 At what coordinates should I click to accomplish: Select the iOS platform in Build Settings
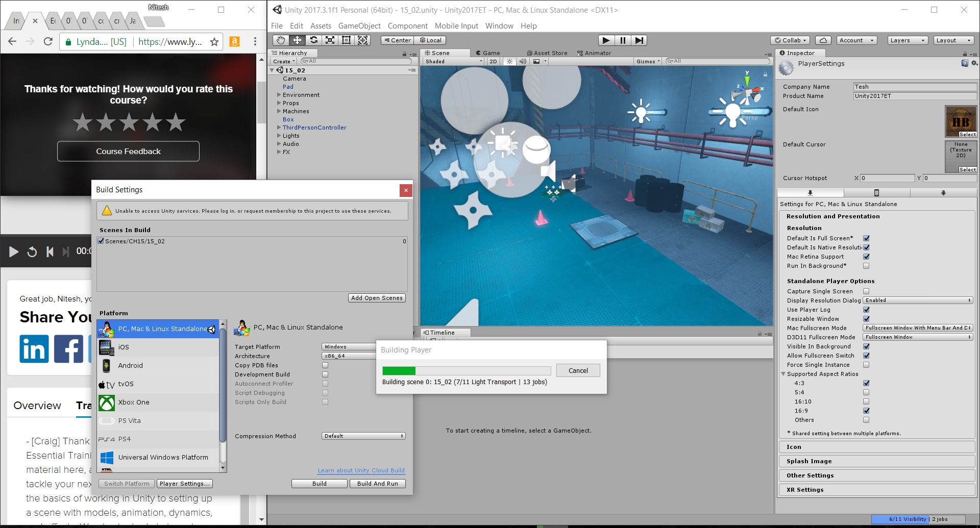point(158,347)
